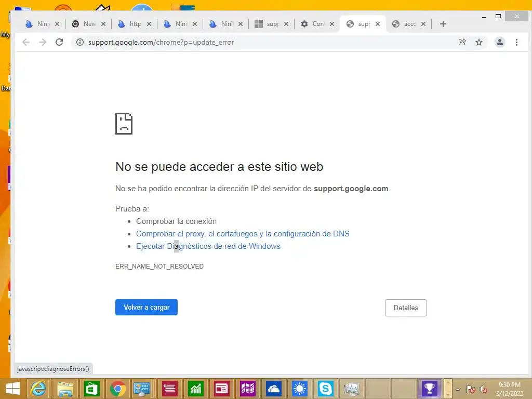Close the acco tab
Image resolution: width=532 pixels, height=399 pixels.
(x=423, y=24)
